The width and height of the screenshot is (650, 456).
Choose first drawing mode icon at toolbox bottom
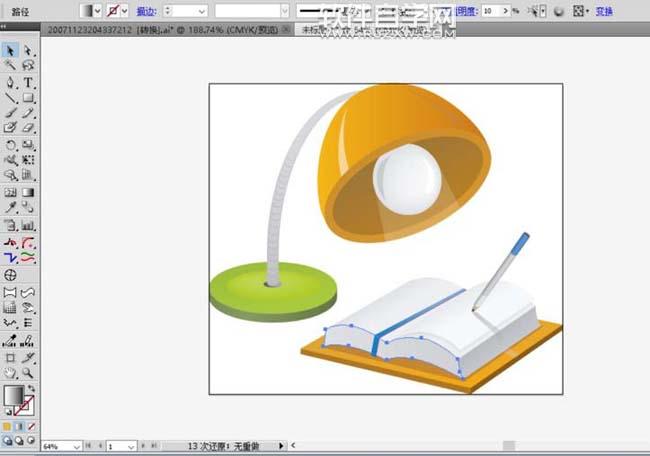click(7, 441)
